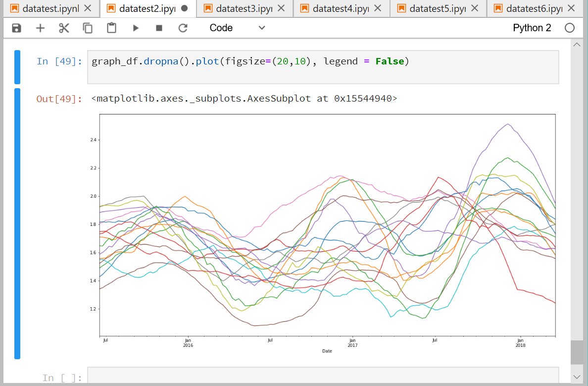Go to the datatest6.ipynb tab
Viewport: 588px width, 386px height.
pyautogui.click(x=535, y=8)
